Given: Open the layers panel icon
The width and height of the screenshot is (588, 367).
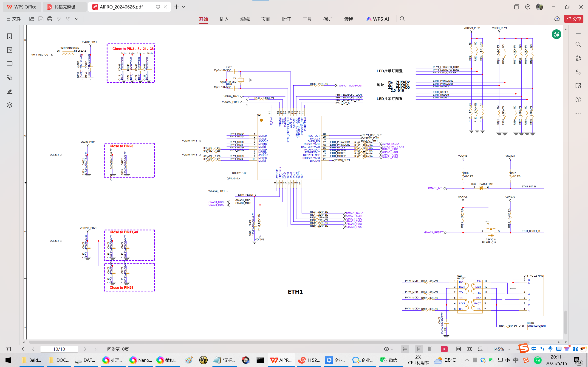Looking at the screenshot, I should [x=9, y=105].
